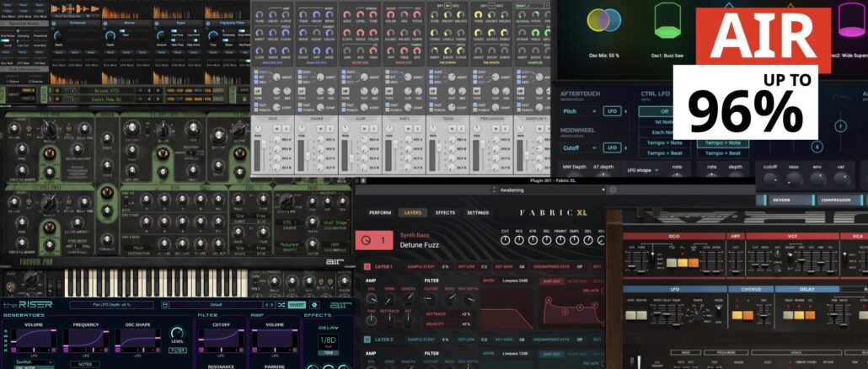Open the LFO shape dropdown
The image size is (868, 369).
[x=643, y=170]
